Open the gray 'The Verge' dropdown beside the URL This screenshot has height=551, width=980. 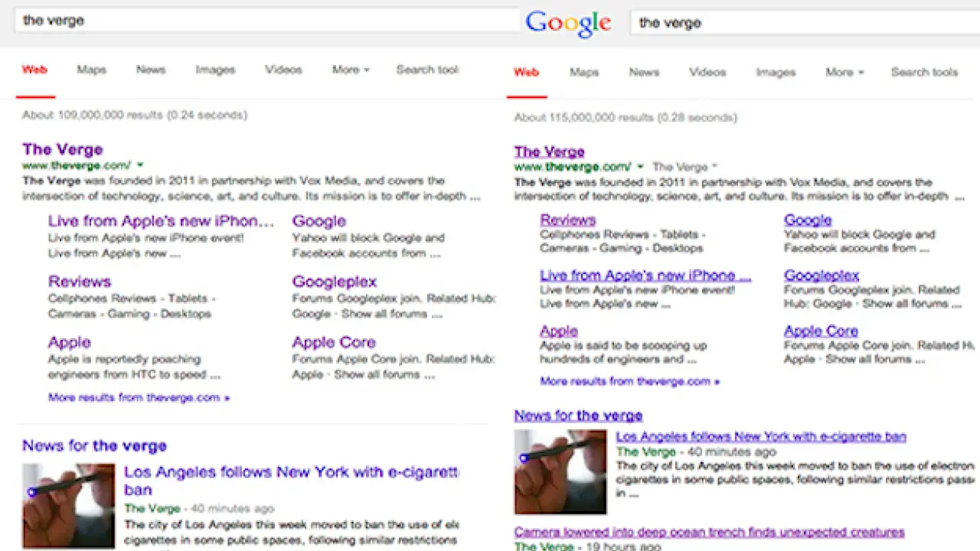[685, 167]
